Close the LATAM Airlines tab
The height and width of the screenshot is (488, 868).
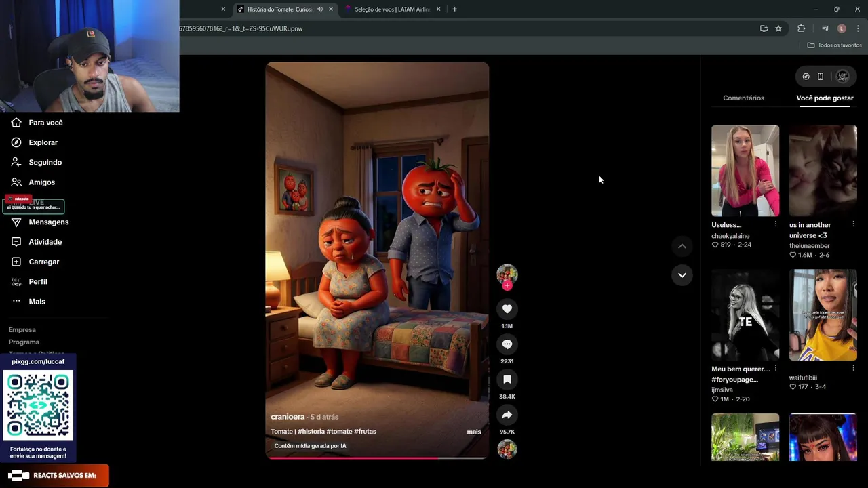coord(438,9)
